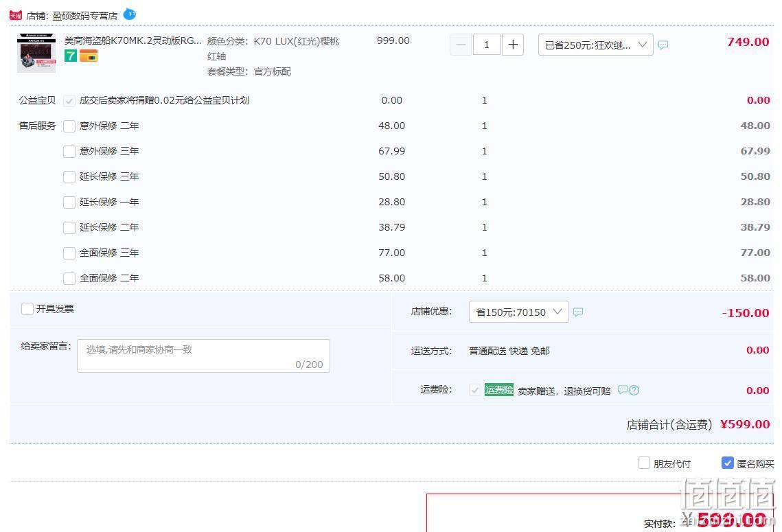Toggle the 公益宝贝 donation checkbox

point(69,101)
